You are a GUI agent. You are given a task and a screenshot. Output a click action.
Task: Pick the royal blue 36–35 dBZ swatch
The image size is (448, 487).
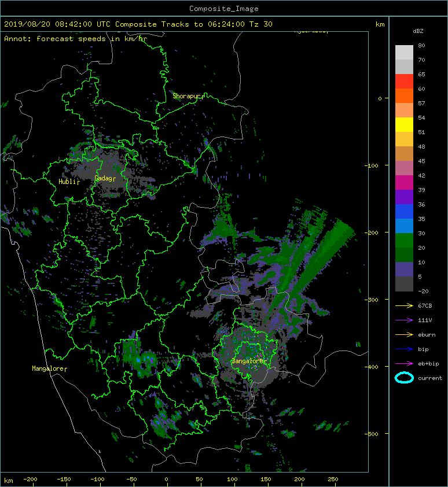click(x=404, y=211)
